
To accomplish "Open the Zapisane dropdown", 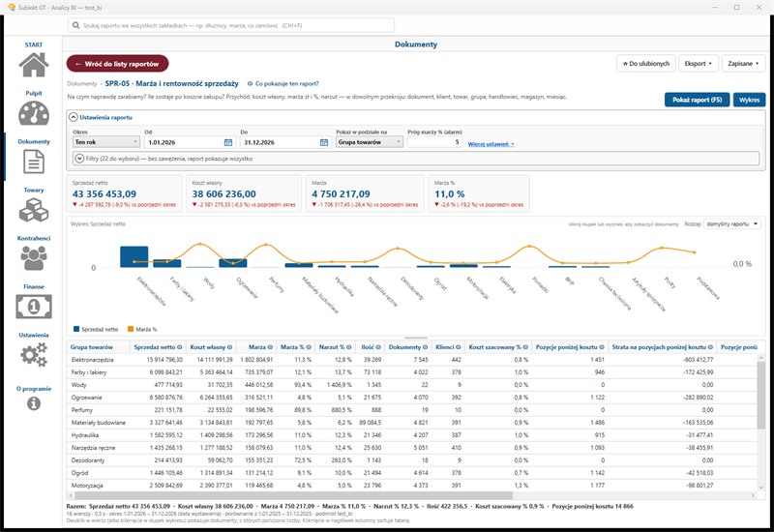I will pyautogui.click(x=743, y=64).
